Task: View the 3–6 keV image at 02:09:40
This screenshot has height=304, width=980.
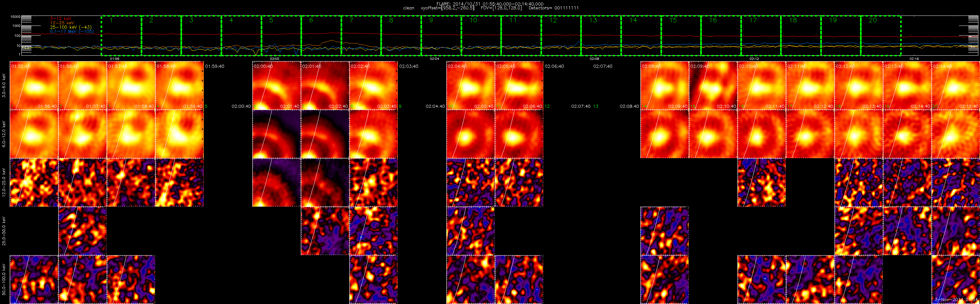Action: point(713,86)
